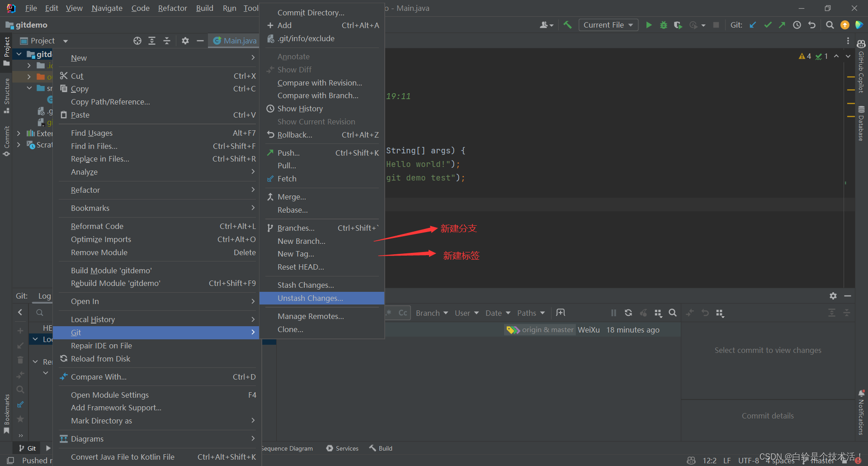Image resolution: width=868 pixels, height=466 pixels.
Task: Refresh the Git log
Action: point(628,313)
